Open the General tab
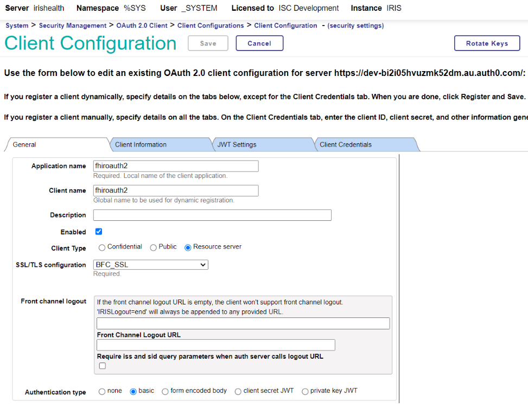Screen dimensions: 528x420 tap(24, 144)
